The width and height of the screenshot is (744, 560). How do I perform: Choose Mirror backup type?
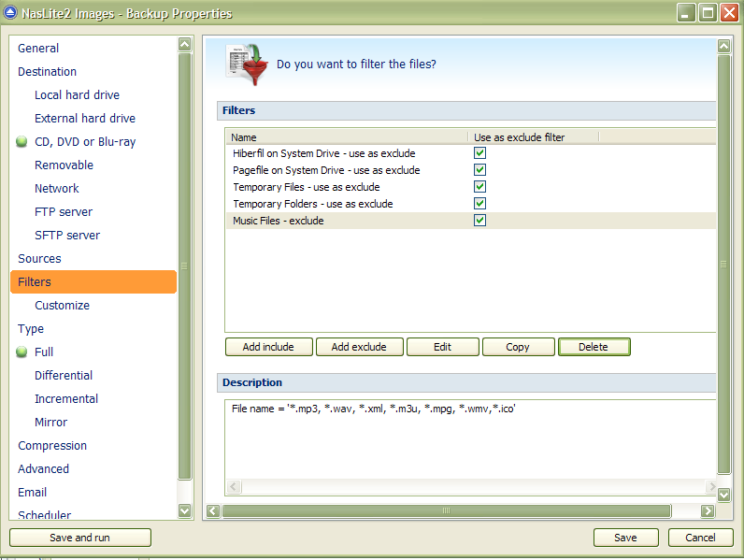pos(51,422)
